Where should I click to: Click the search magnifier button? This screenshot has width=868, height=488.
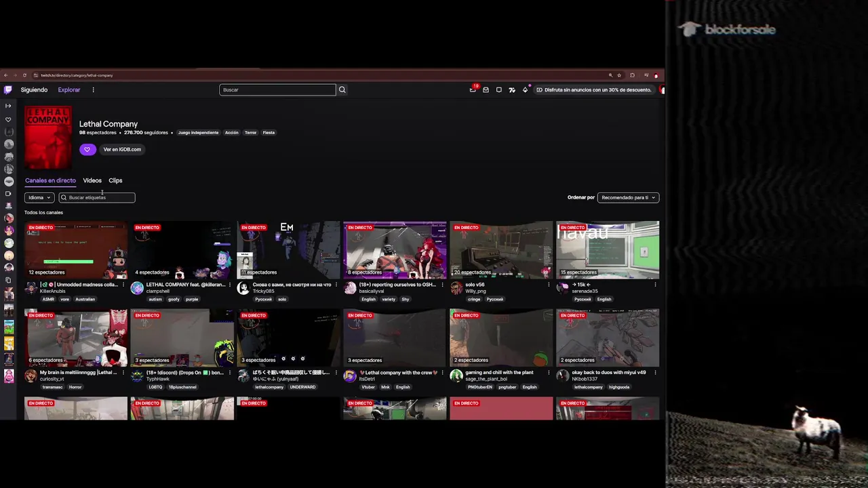[342, 89]
